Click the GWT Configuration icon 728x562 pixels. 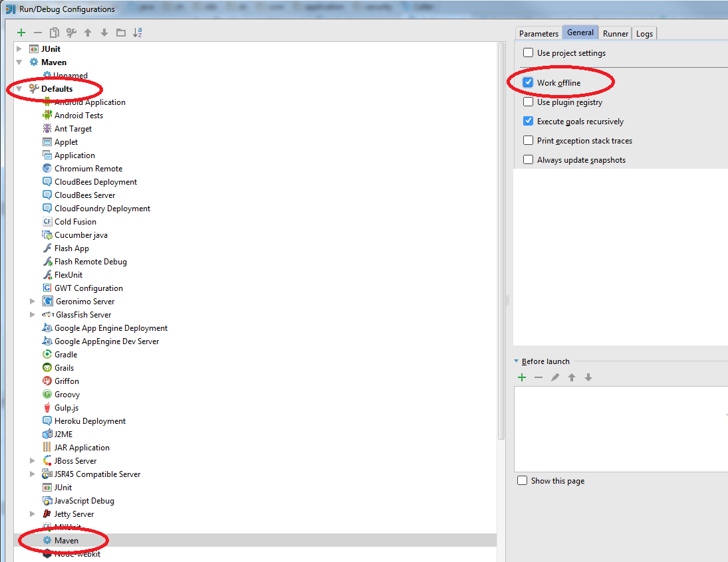pyautogui.click(x=47, y=288)
